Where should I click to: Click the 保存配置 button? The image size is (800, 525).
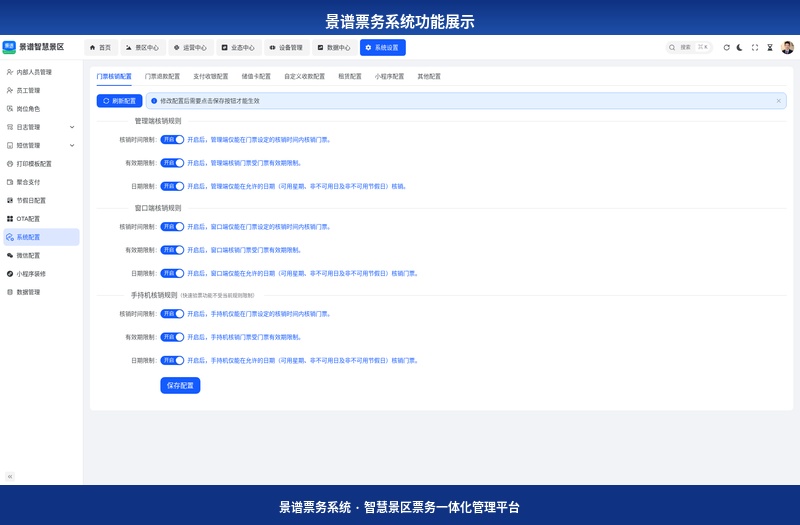coord(180,386)
